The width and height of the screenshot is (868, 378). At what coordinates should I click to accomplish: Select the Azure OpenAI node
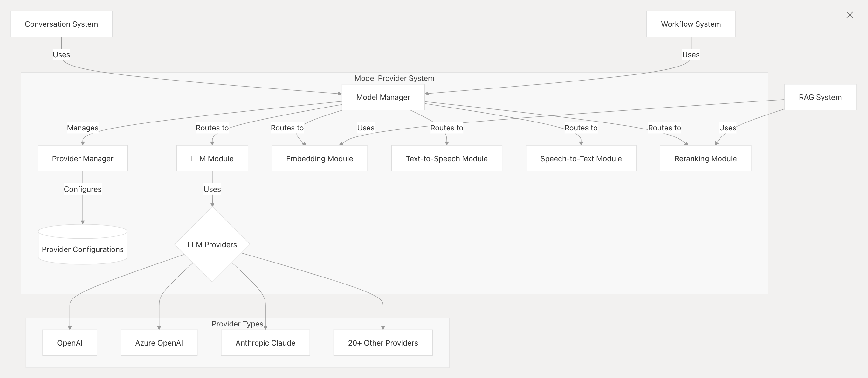(159, 343)
